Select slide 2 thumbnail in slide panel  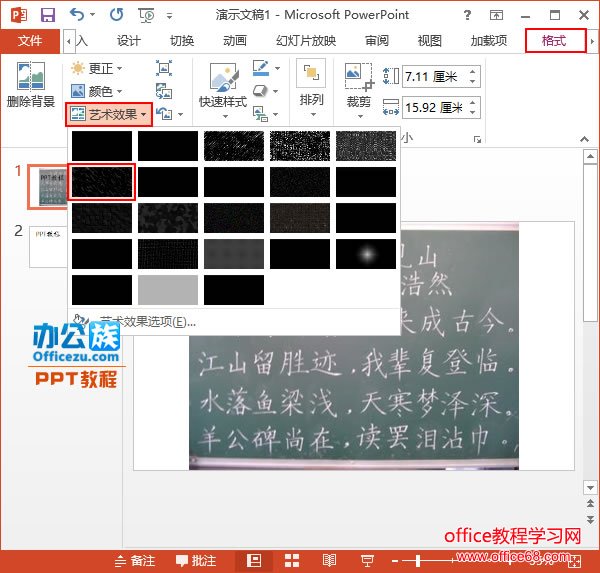point(48,247)
